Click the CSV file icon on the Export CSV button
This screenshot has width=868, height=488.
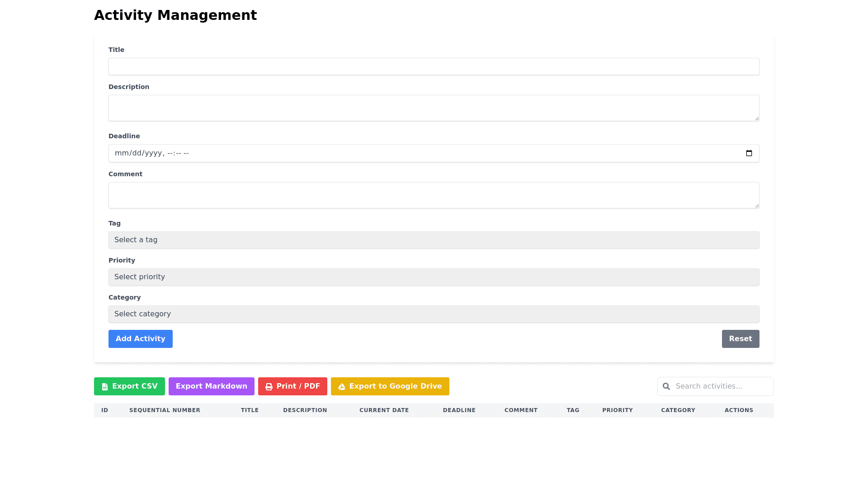pyautogui.click(x=105, y=387)
